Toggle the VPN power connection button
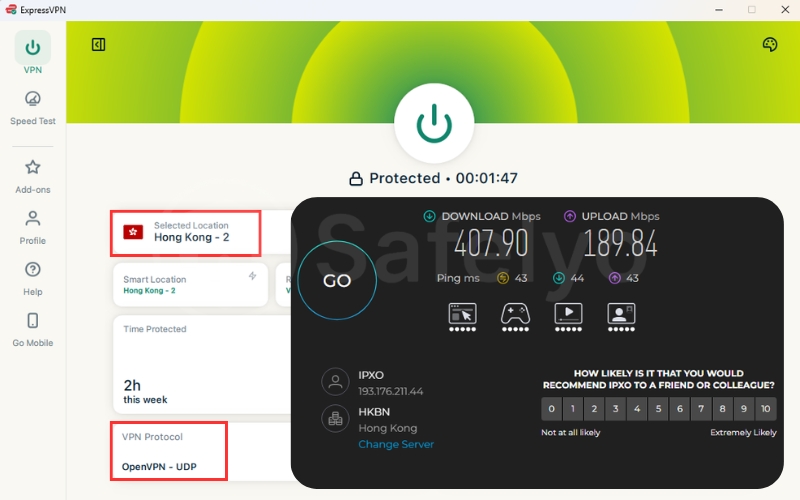The height and width of the screenshot is (500, 800). coord(434,123)
